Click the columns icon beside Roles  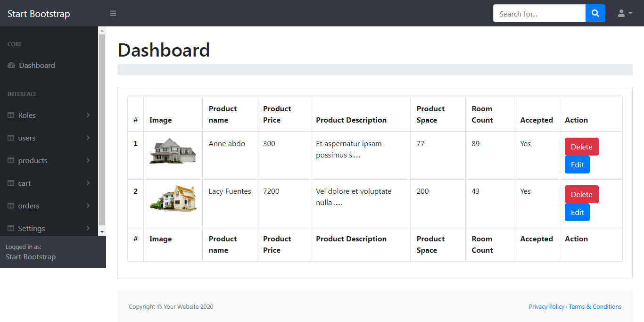point(11,116)
